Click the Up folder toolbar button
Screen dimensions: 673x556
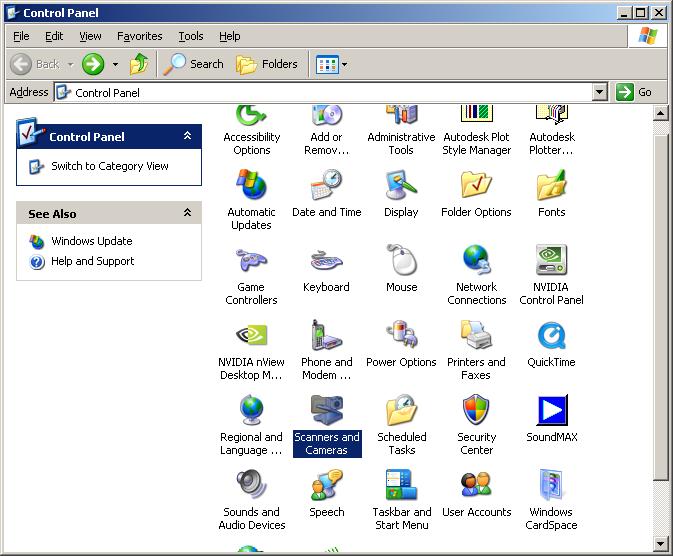[x=139, y=64]
